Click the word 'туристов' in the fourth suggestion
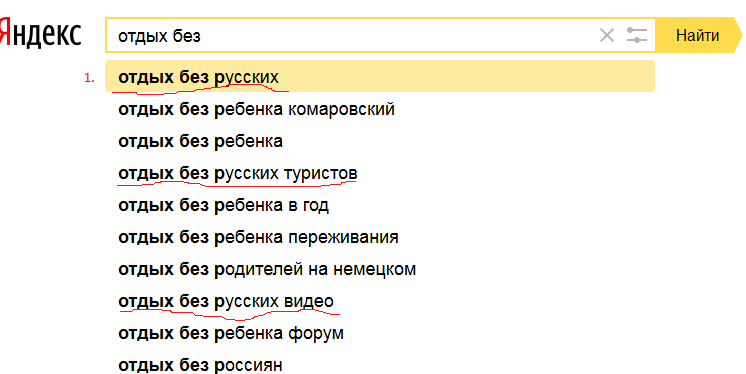 click(321, 173)
